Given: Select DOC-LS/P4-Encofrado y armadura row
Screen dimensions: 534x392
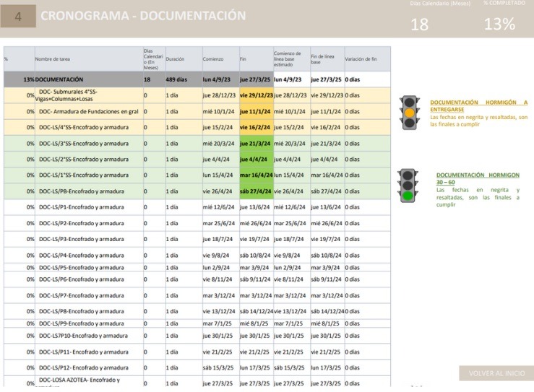Looking at the screenshot, I should (x=197, y=256).
